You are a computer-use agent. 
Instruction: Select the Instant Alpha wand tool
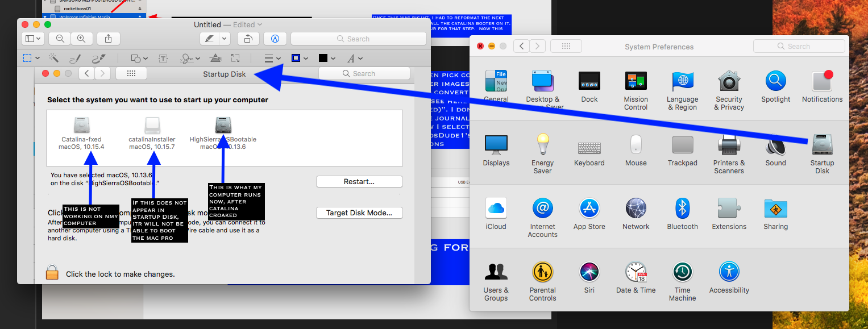54,58
